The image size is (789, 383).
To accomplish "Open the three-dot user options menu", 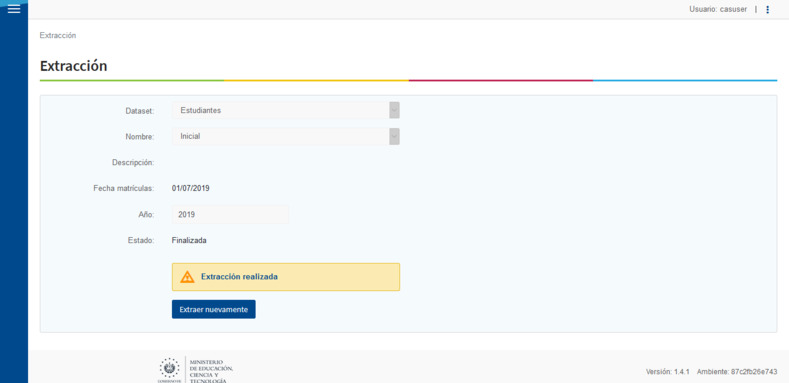I will click(767, 9).
